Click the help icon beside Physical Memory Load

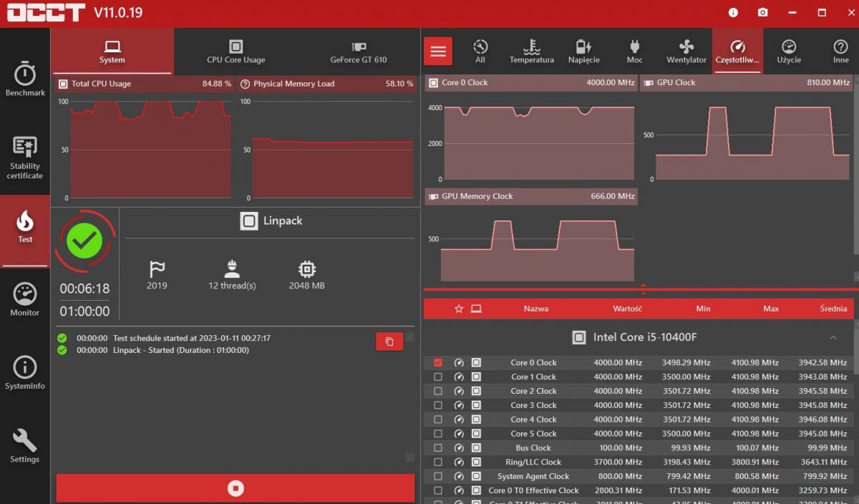[245, 84]
